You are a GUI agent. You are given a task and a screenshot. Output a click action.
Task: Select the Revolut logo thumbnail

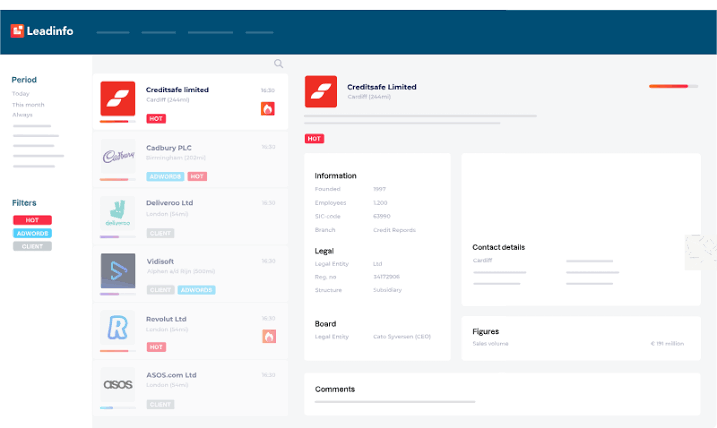point(118,328)
